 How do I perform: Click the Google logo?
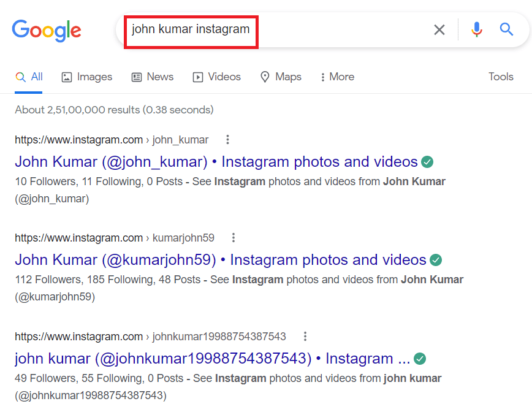click(x=47, y=31)
